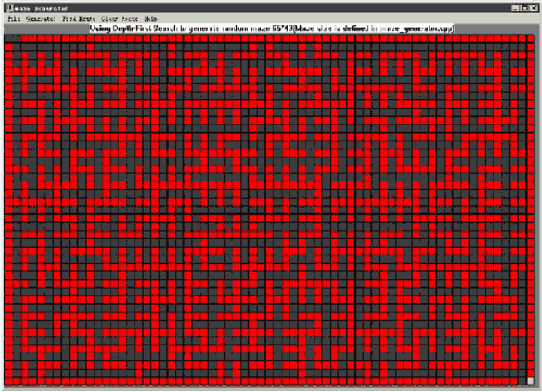Click the red cell at maze's top-right corner

tap(531, 38)
